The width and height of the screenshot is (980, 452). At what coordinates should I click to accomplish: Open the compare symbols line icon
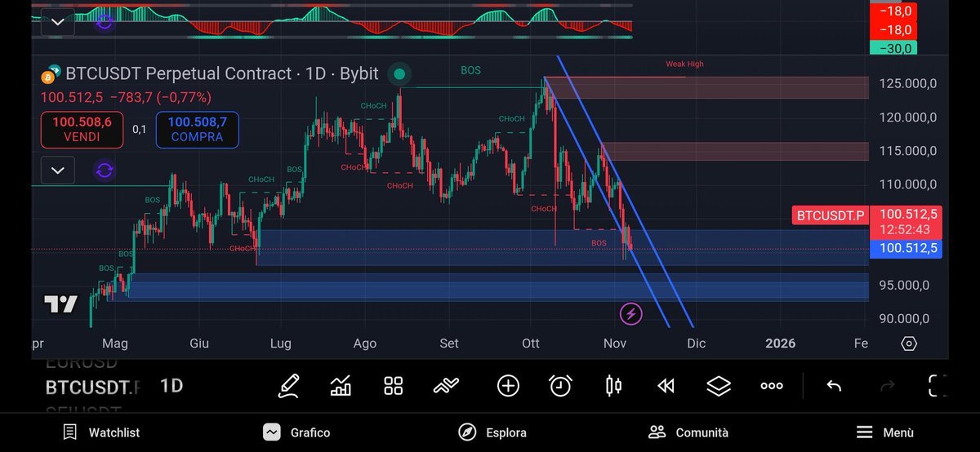click(x=447, y=386)
